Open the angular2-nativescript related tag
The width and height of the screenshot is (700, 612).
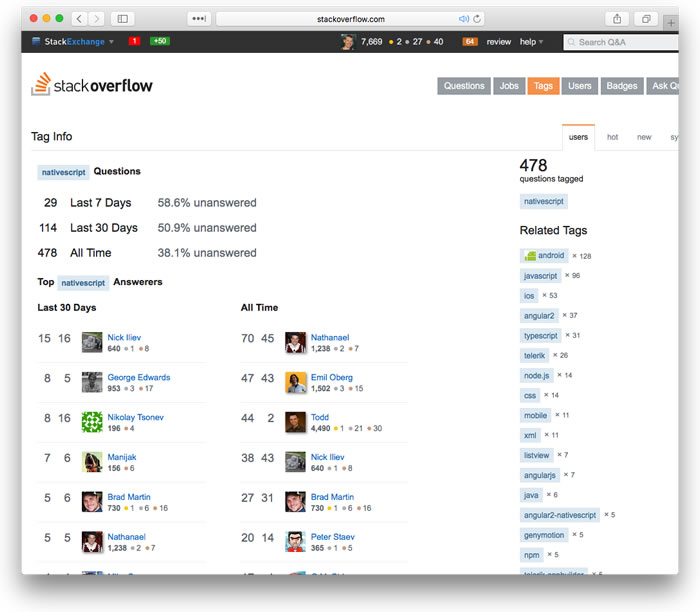coord(560,515)
